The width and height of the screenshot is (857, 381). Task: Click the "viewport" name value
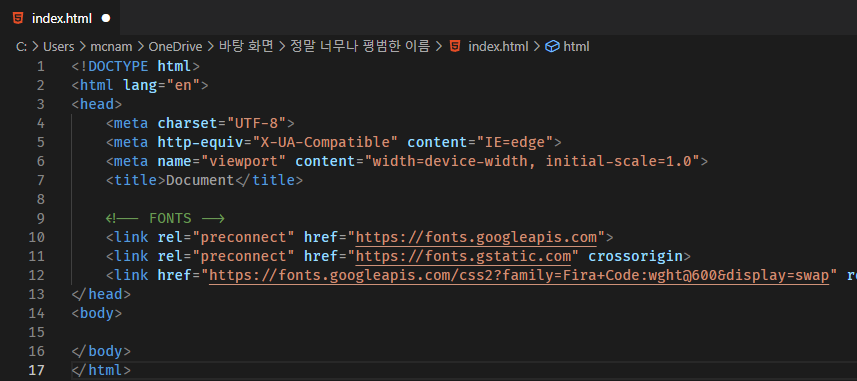[x=244, y=162]
